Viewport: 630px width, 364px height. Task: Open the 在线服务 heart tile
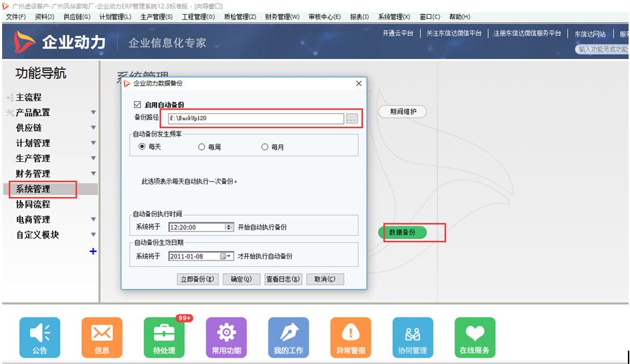475,337
